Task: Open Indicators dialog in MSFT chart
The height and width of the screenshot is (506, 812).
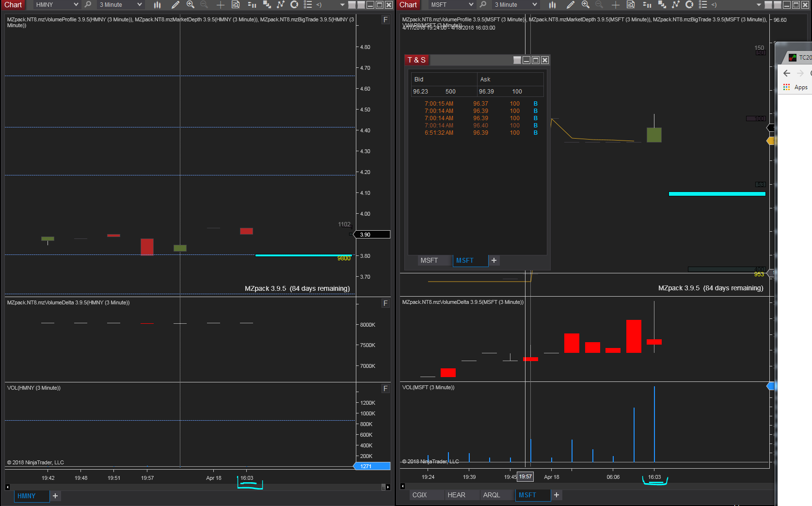Action: [x=675, y=4]
